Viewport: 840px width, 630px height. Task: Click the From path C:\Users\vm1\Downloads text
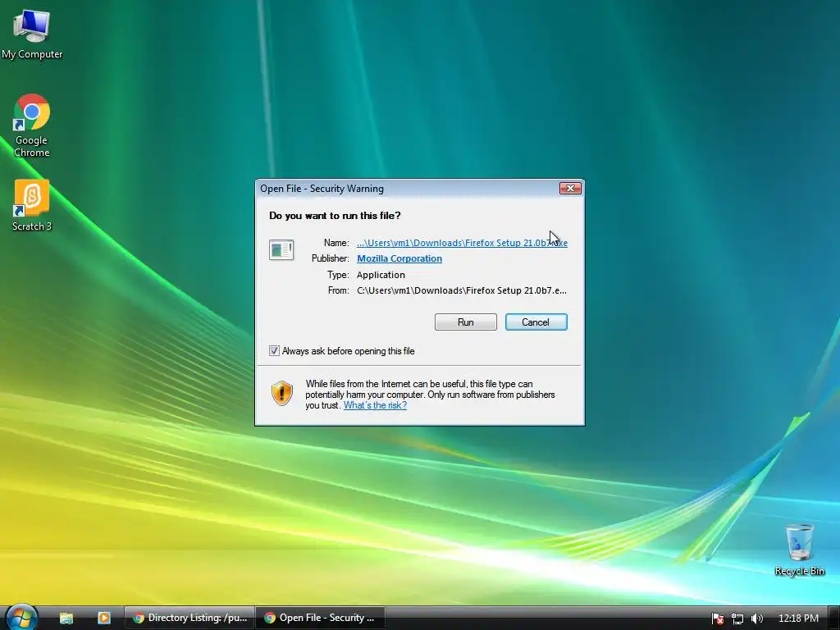(x=461, y=290)
